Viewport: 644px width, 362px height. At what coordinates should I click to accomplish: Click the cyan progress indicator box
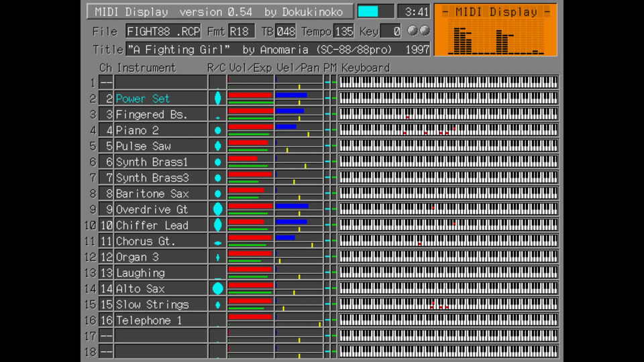(376, 11)
